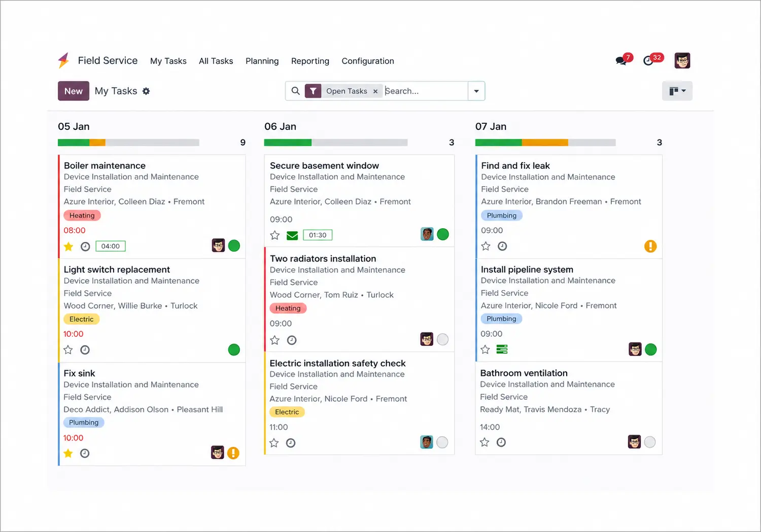Toggle the star on Light switch replacement

click(68, 350)
